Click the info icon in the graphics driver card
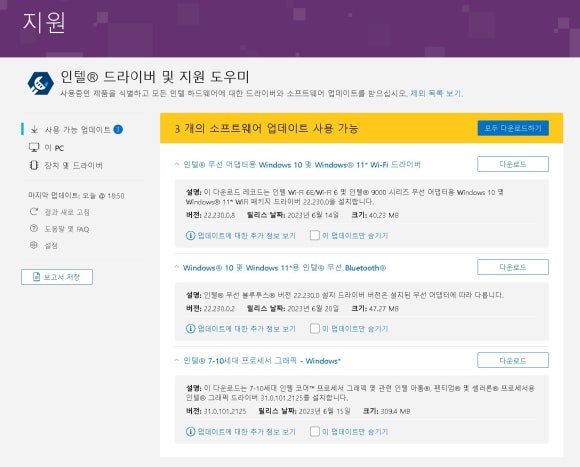The width and height of the screenshot is (580, 467). click(190, 432)
